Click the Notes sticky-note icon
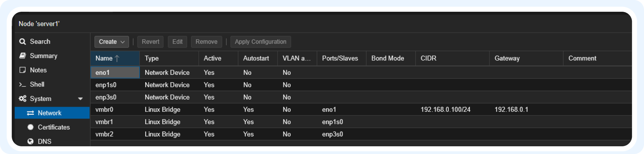This screenshot has height=154, width=644. click(22, 70)
